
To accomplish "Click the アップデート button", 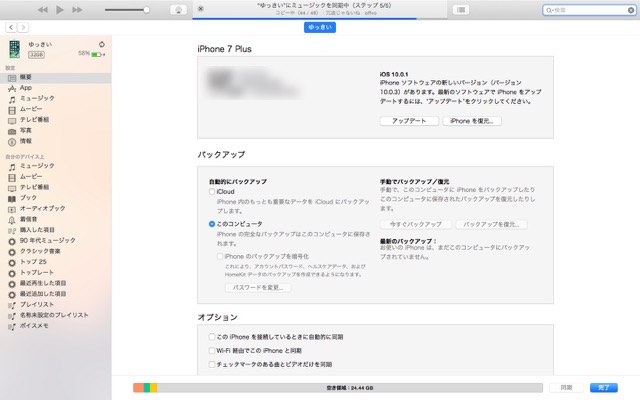I will 409,121.
